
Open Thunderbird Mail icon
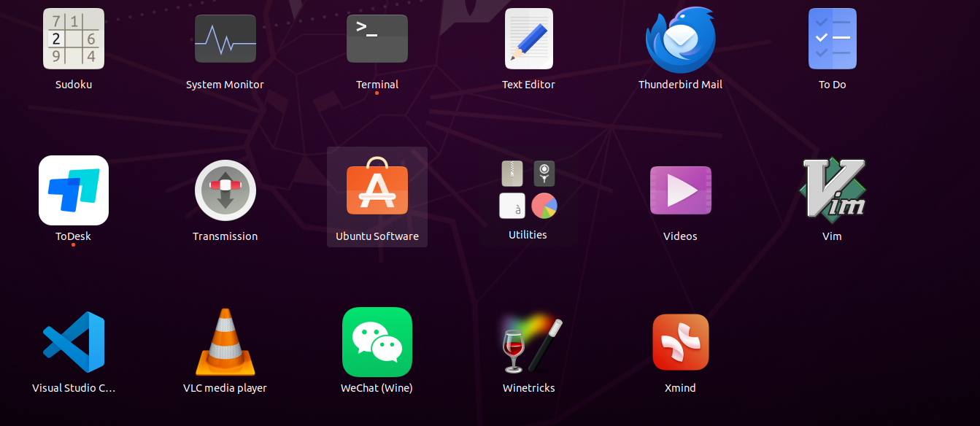tap(681, 40)
